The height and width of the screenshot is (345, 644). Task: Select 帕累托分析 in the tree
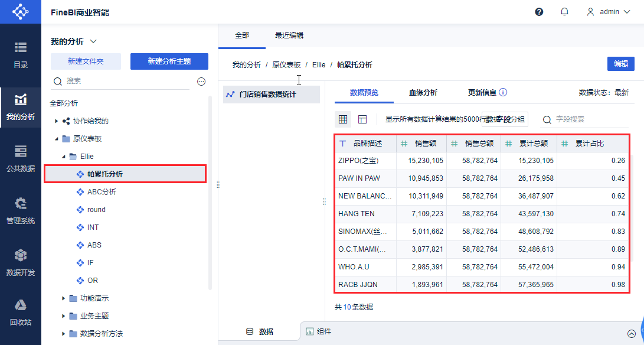(125, 174)
